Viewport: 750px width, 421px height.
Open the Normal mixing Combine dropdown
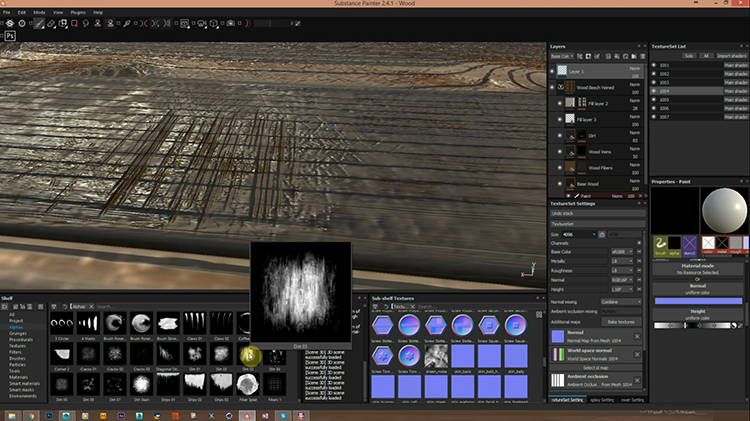click(621, 302)
